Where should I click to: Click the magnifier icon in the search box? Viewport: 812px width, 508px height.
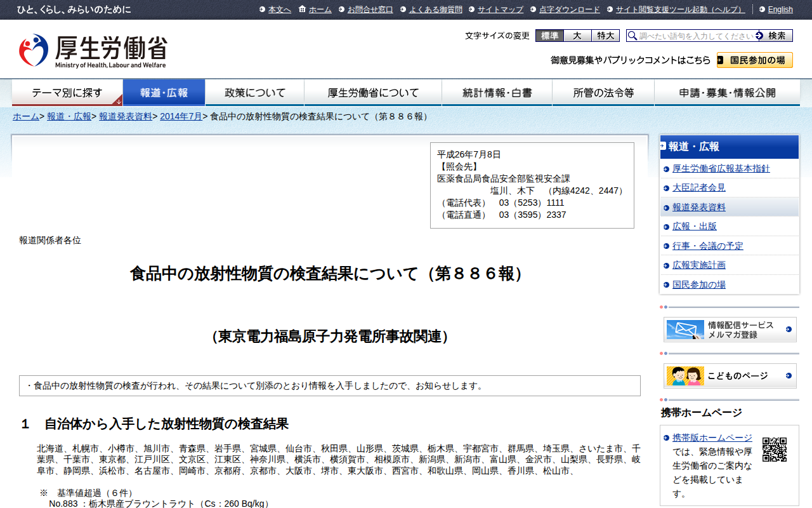click(x=632, y=36)
